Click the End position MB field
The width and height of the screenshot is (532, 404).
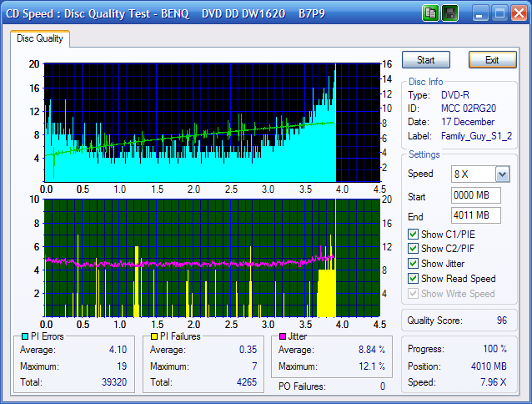(x=475, y=215)
